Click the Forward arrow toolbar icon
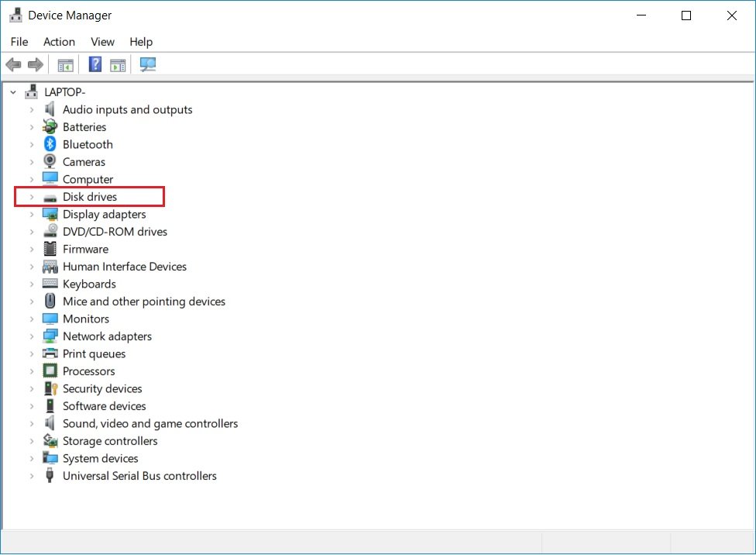 point(35,64)
